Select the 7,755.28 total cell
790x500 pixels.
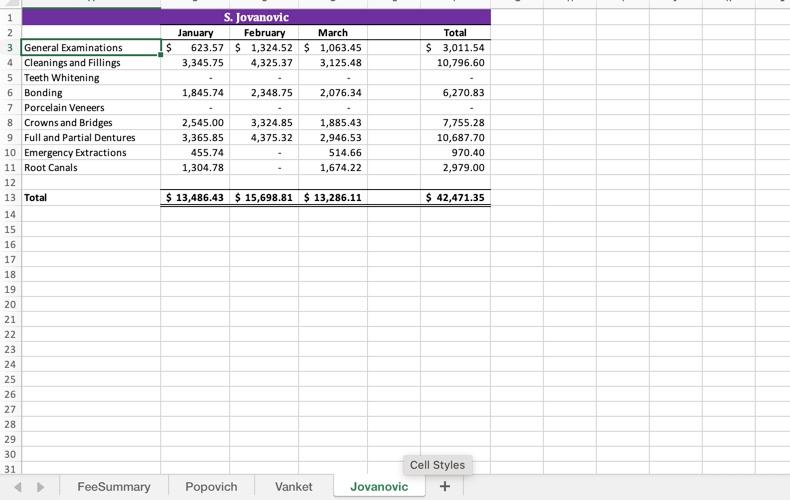(x=455, y=122)
